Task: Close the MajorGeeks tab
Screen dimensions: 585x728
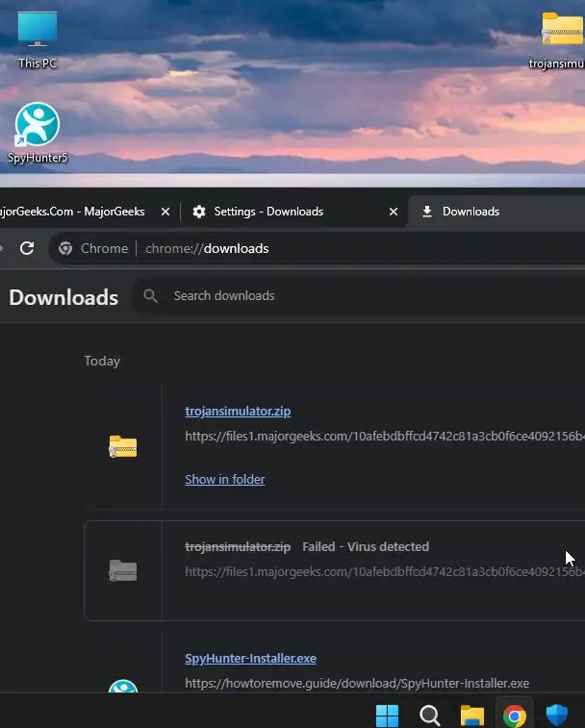Action: pyautogui.click(x=165, y=212)
